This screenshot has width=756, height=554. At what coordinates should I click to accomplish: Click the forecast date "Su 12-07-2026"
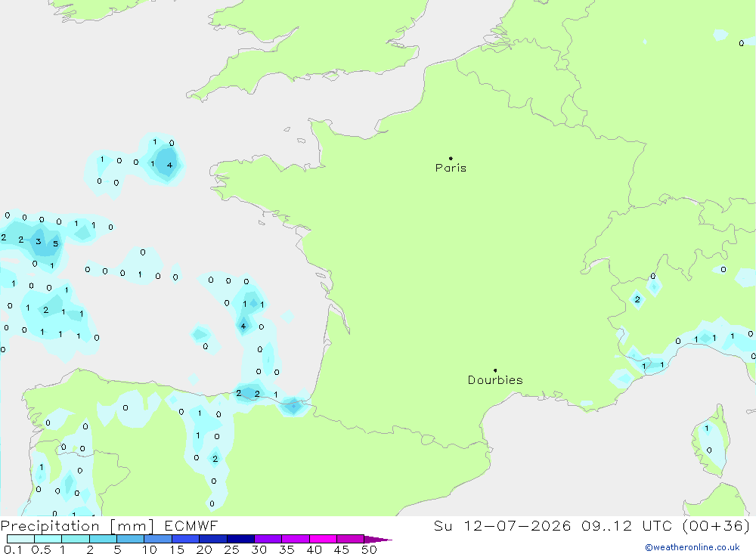pos(502,525)
